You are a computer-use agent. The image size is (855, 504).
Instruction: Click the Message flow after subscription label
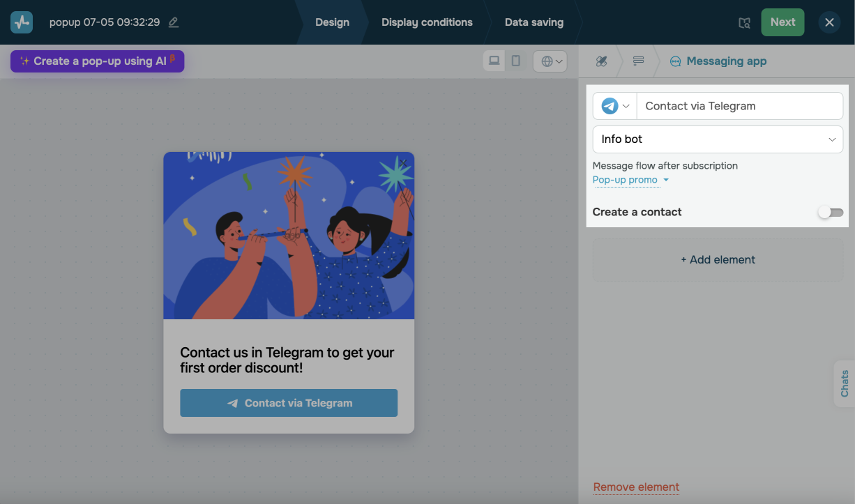click(665, 166)
